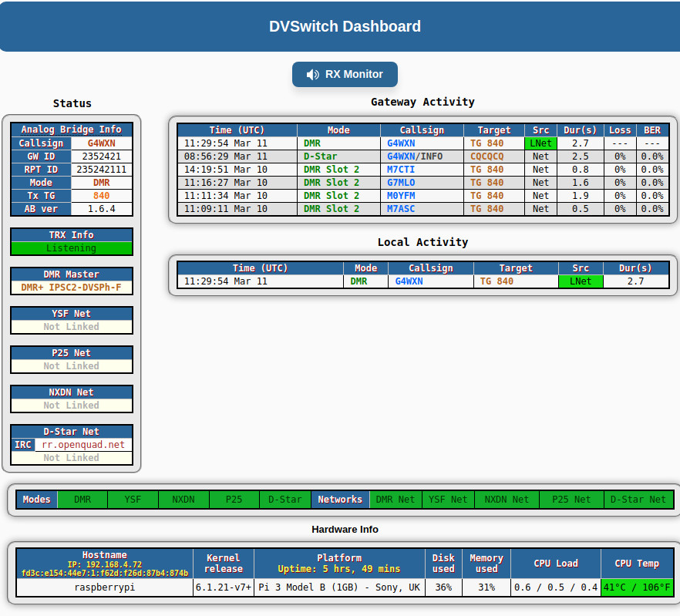The width and height of the screenshot is (680, 616).
Task: Switch to the Networks tab
Action: 340,499
